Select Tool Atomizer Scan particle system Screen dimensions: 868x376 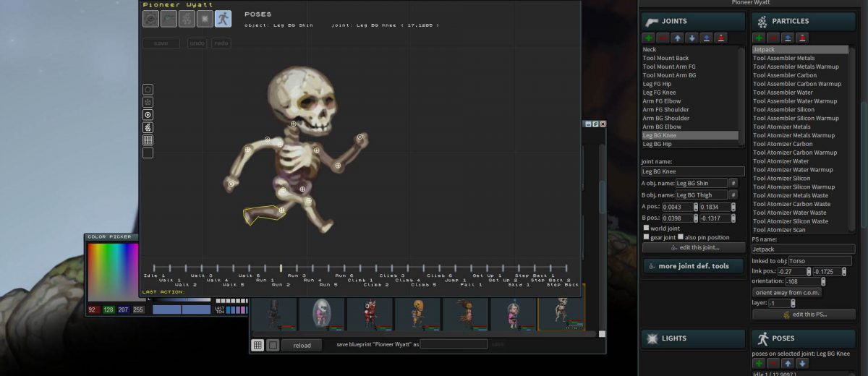(800, 230)
